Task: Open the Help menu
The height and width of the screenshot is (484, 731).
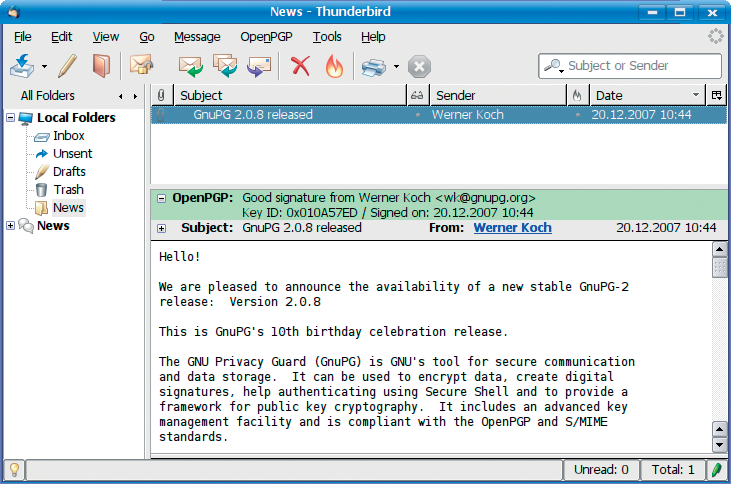Action: tap(373, 37)
